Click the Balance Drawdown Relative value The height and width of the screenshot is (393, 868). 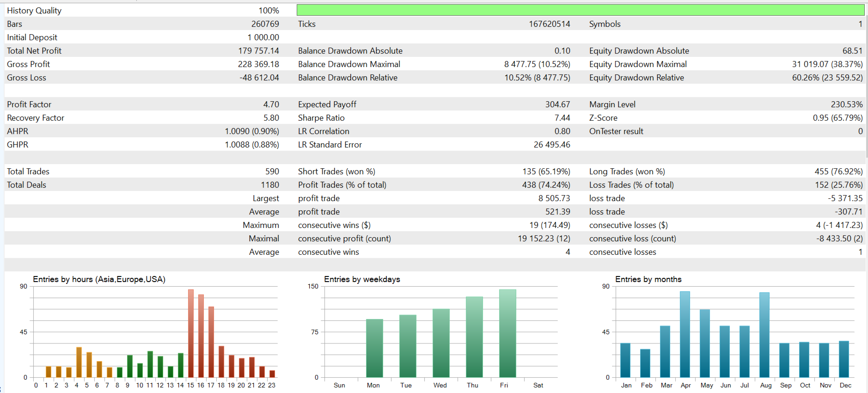click(x=537, y=78)
